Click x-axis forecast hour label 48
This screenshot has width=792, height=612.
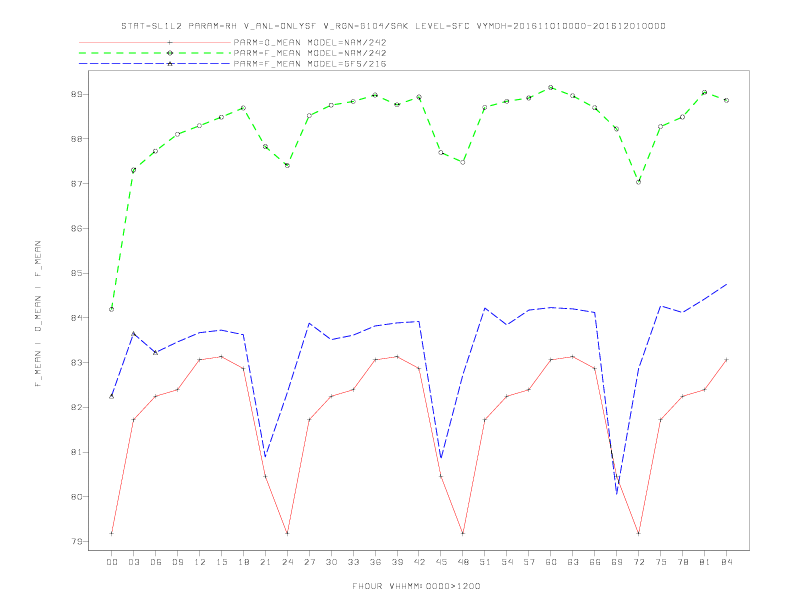point(463,562)
